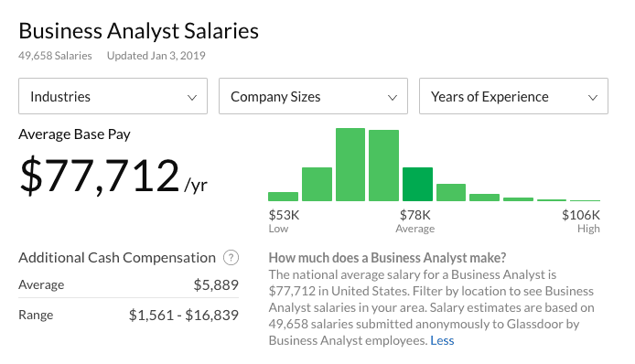Click the $5,889 average compensation value

(x=216, y=284)
